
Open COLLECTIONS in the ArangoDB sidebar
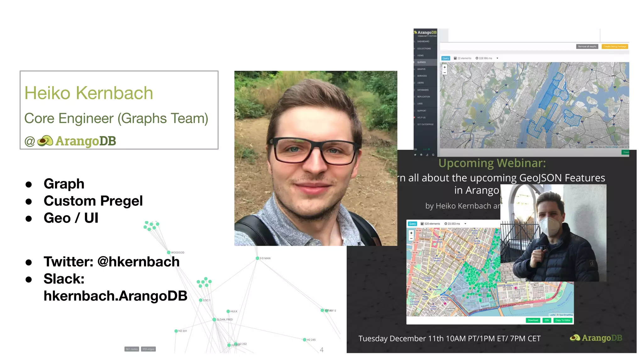[424, 49]
